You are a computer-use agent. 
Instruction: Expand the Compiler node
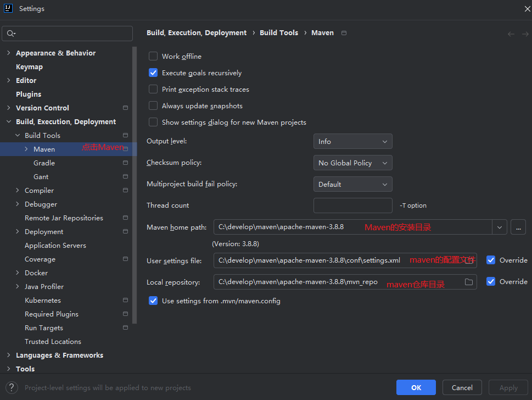(x=18, y=190)
